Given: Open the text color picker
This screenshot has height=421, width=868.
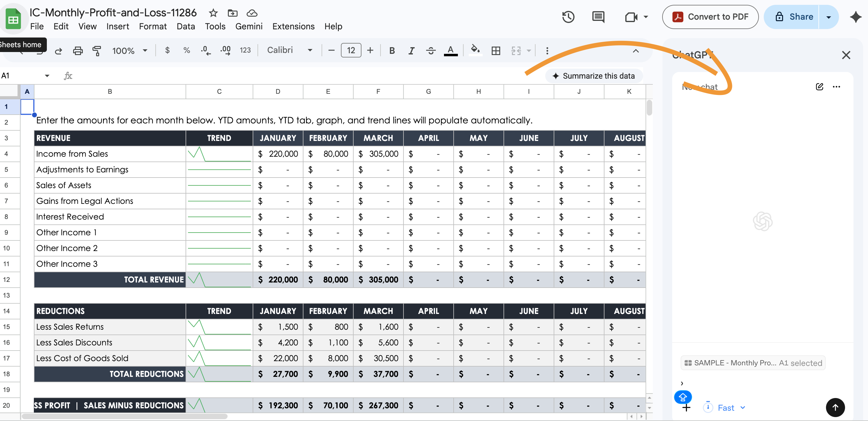Looking at the screenshot, I should (450, 51).
